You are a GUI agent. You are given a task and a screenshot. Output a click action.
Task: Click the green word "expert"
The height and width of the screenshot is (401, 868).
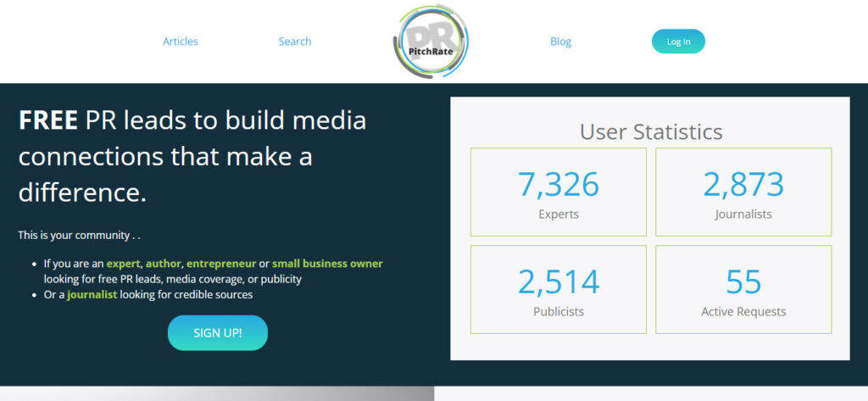click(x=123, y=264)
